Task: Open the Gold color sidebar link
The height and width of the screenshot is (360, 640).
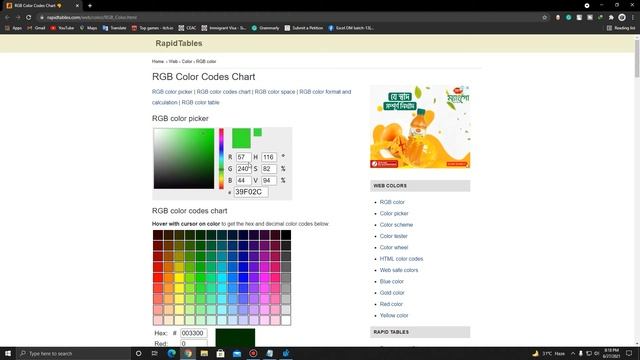Action: pyautogui.click(x=392, y=293)
